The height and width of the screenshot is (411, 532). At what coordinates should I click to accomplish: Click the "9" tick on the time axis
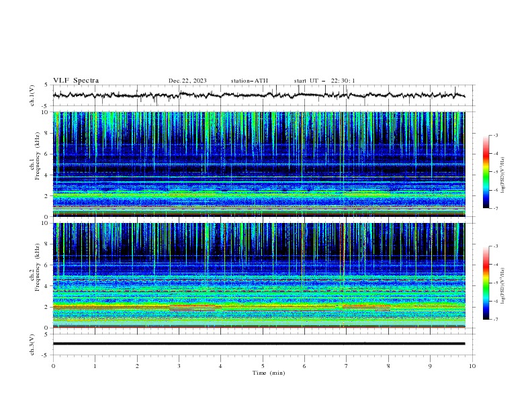[x=430, y=366]
